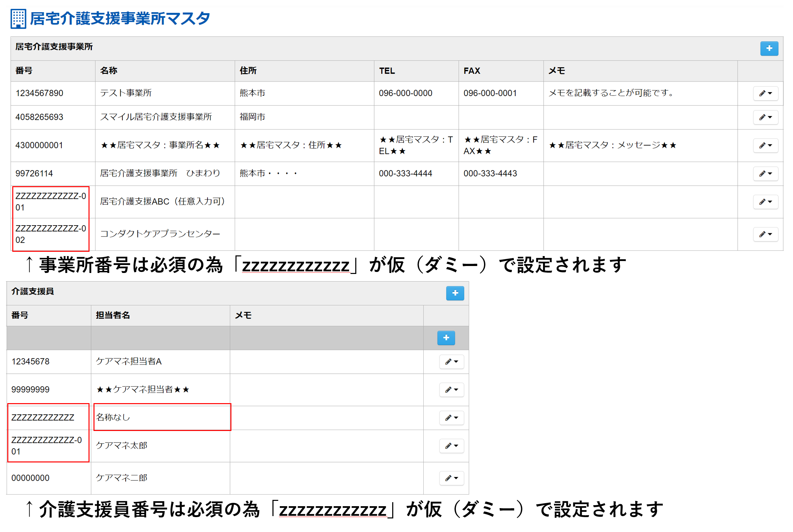The image size is (793, 532).
Task: Open edit menu for ケアマネ太郎 row
Action: point(451,446)
